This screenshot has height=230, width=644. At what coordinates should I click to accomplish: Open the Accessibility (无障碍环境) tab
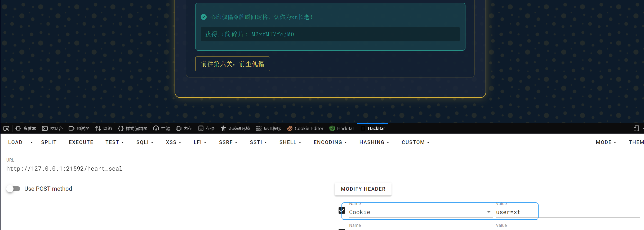(235, 129)
